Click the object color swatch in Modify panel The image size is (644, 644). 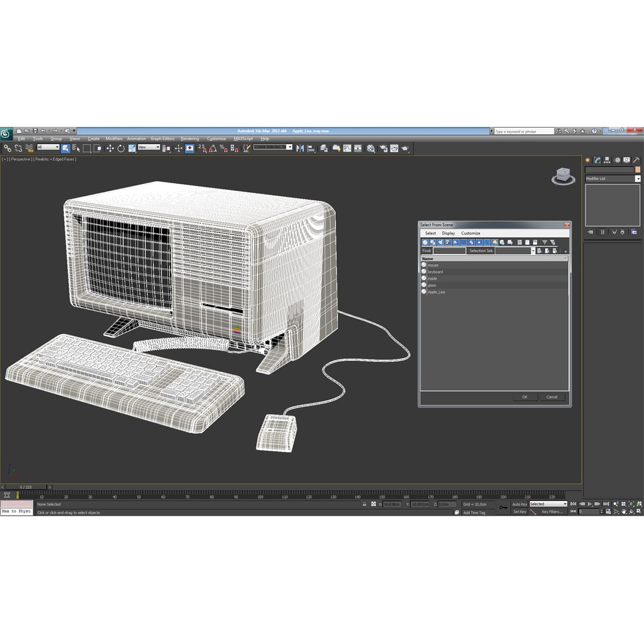637,169
